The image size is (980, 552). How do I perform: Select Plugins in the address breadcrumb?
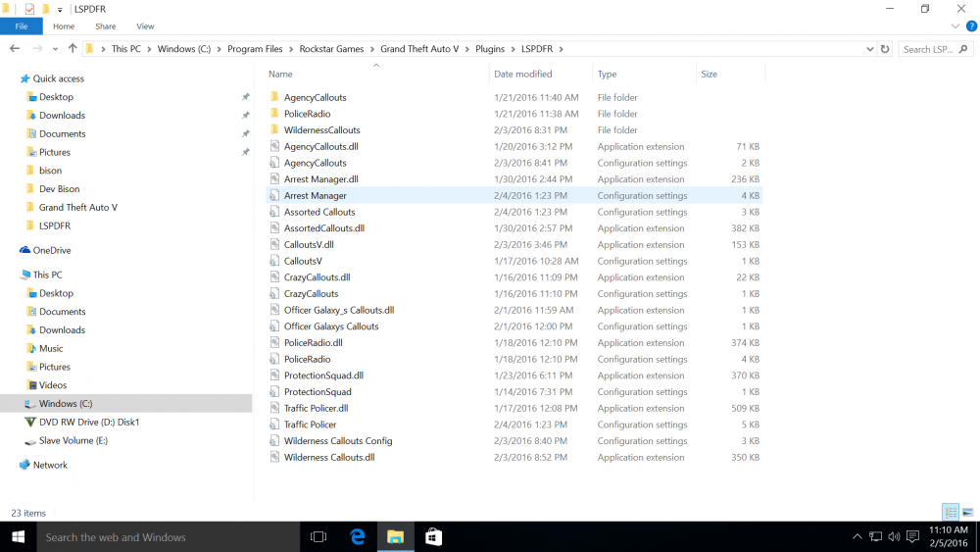coord(489,49)
